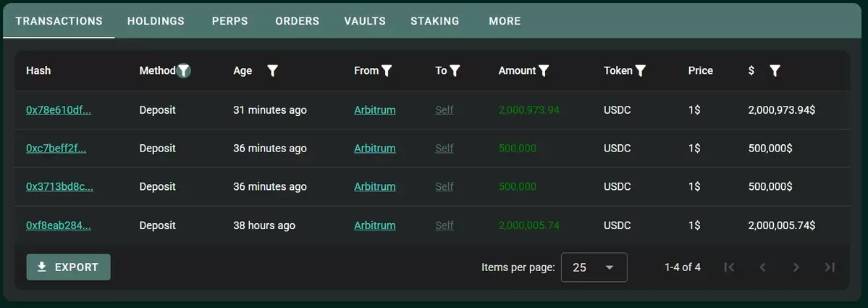Jump to the first page arrow
Screen dimensions: 868x308
tap(729, 267)
